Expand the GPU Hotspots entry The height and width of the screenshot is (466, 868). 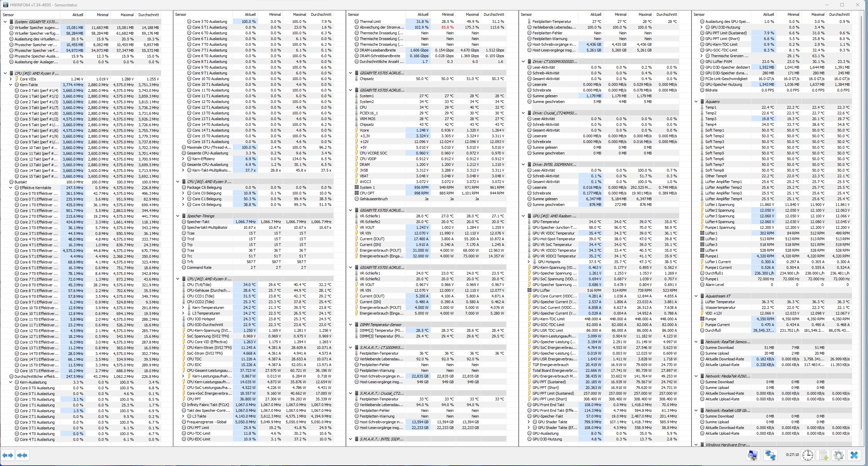(529, 262)
